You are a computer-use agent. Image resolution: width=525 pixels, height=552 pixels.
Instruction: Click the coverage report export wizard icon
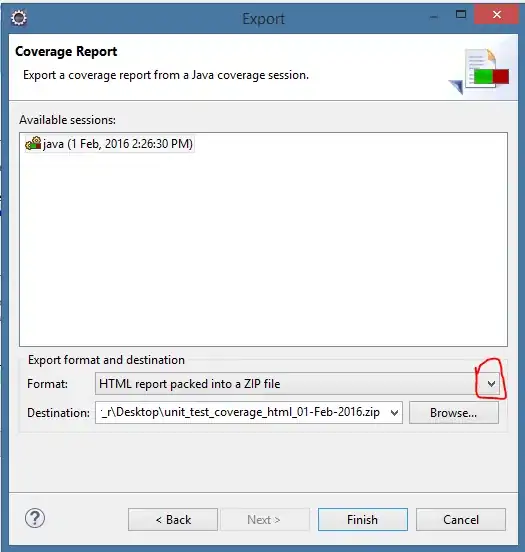point(480,71)
